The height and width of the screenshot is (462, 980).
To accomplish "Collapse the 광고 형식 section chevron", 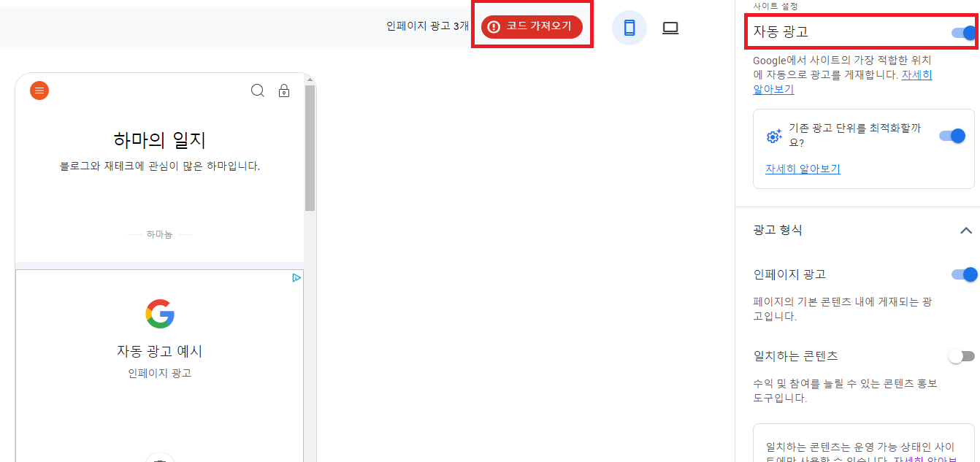I will click(965, 231).
